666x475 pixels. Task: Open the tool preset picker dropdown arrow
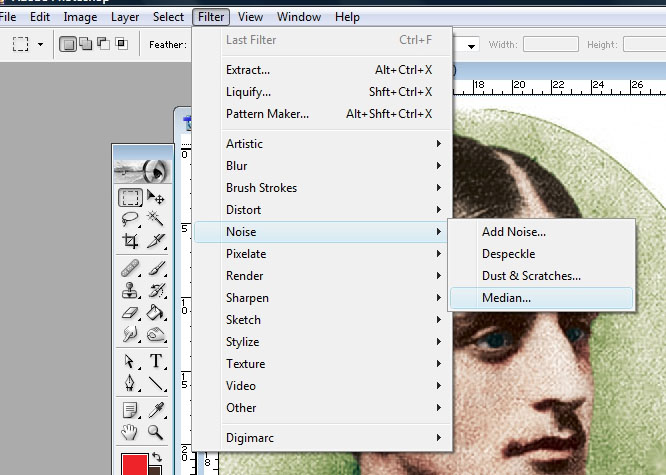[40, 44]
